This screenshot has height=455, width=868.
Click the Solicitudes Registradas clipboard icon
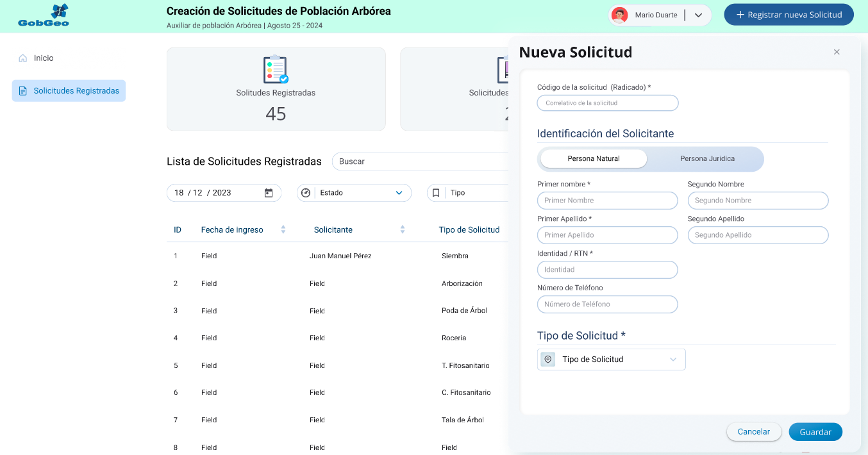[276, 69]
